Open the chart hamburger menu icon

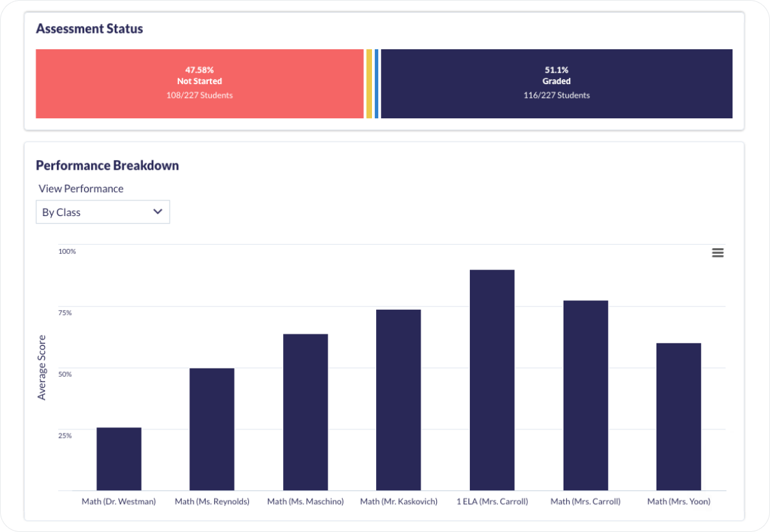pyautogui.click(x=717, y=253)
